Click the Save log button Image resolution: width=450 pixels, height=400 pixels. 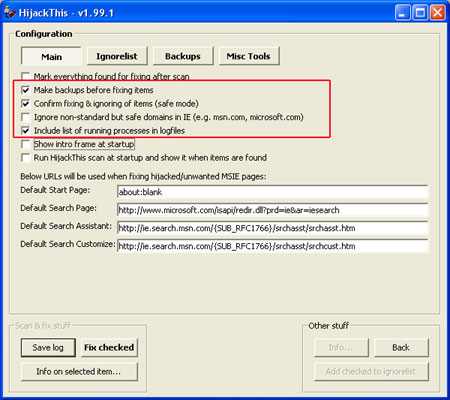[x=48, y=347]
